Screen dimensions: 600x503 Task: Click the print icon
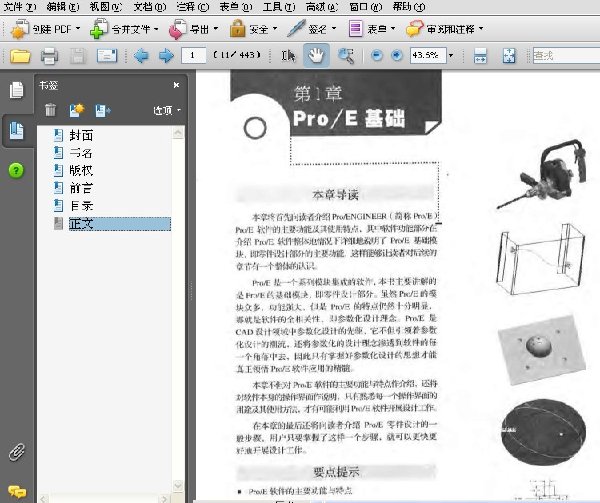[49, 56]
